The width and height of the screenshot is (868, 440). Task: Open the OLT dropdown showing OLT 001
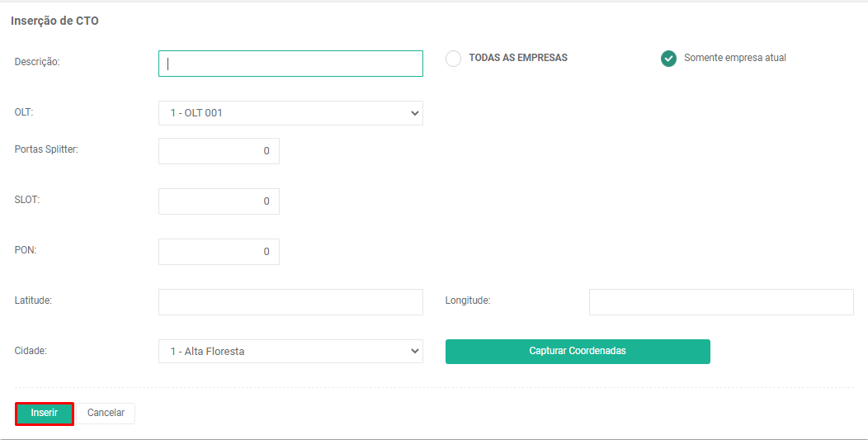click(290, 113)
